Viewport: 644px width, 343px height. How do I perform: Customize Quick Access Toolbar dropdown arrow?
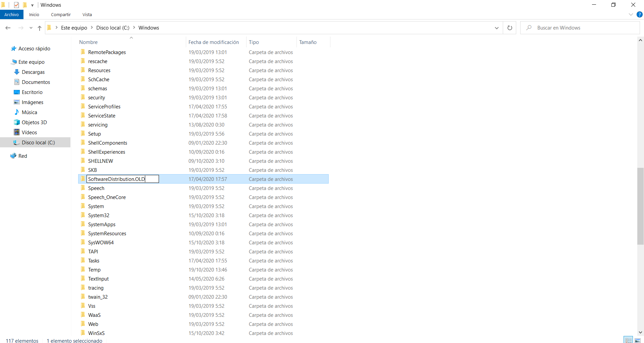pos(33,5)
